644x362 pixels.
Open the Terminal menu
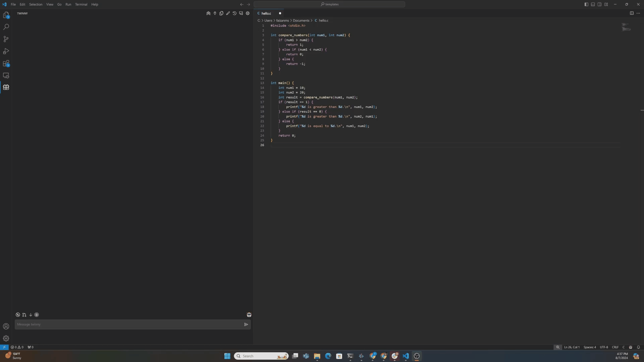point(81,4)
